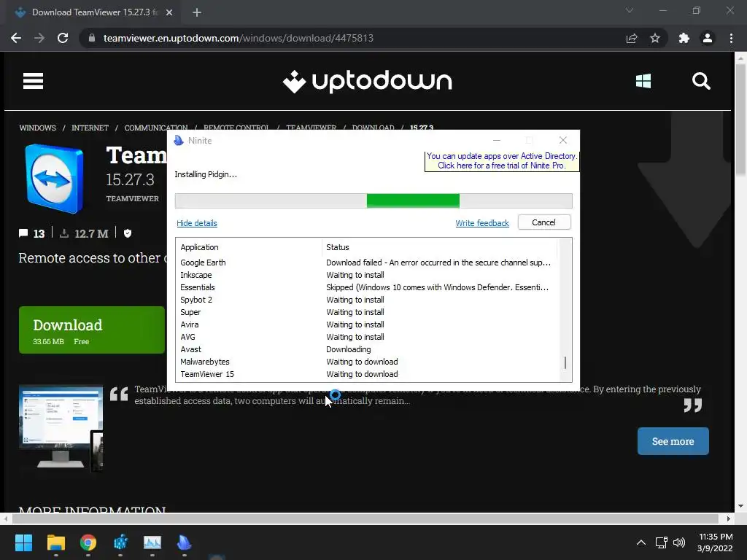Click the TeamViewer app icon
Screen dimensions: 747x560
(x=55, y=178)
